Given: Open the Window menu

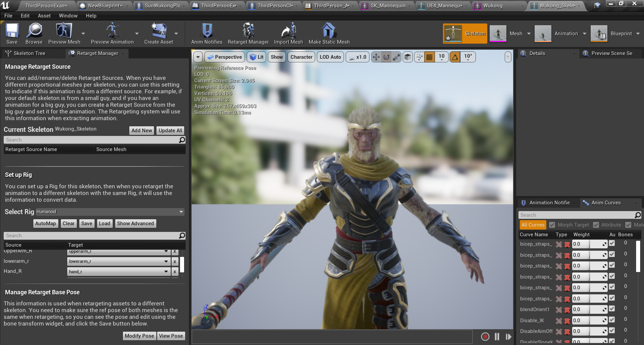Looking at the screenshot, I should [x=68, y=16].
